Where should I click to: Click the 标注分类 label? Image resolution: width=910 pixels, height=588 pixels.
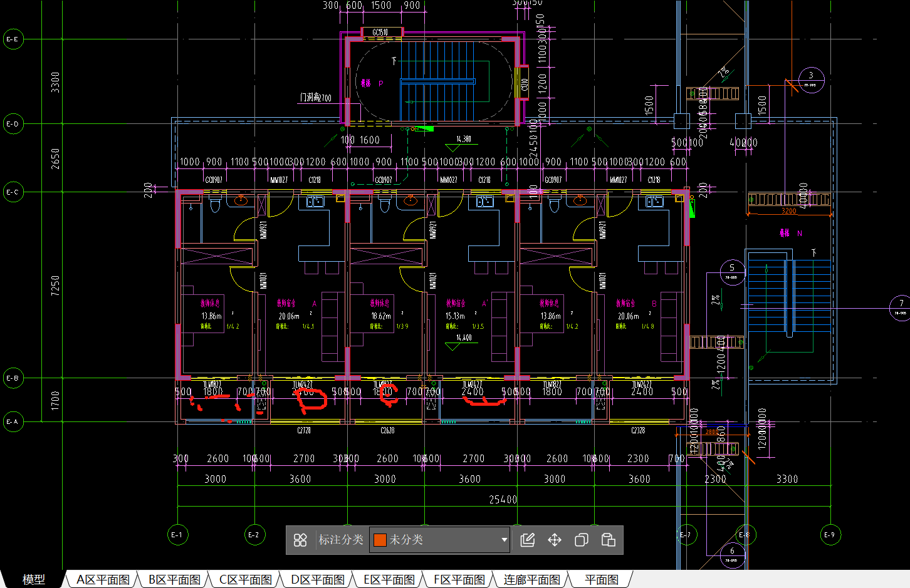point(341,540)
